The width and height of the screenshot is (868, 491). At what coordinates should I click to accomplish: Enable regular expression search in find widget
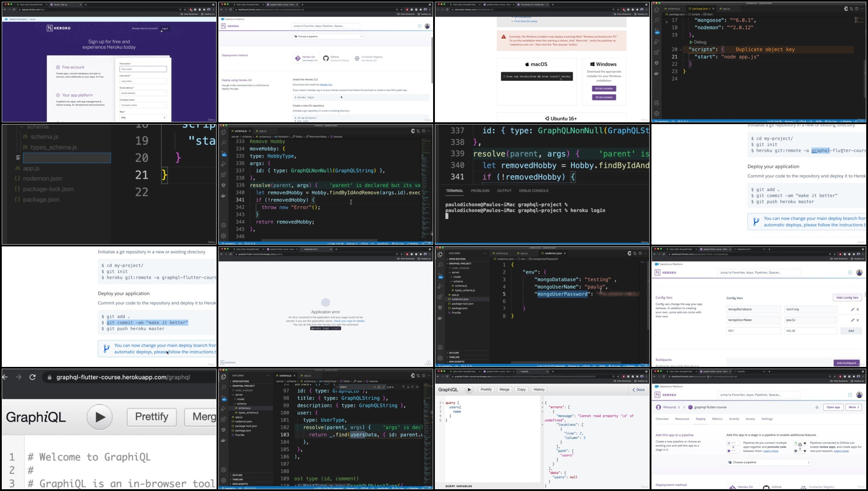click(383, 387)
